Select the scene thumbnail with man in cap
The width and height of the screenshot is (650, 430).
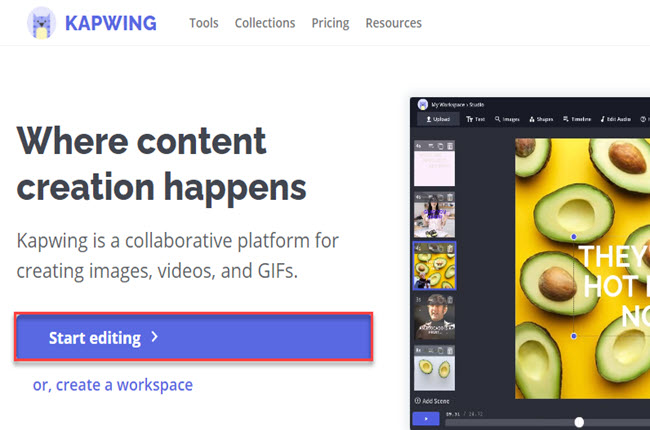click(x=434, y=317)
